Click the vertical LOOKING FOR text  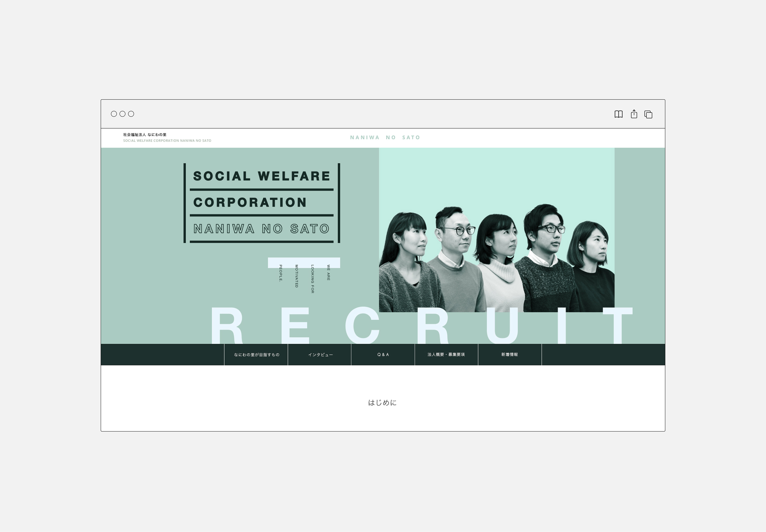[x=312, y=279]
